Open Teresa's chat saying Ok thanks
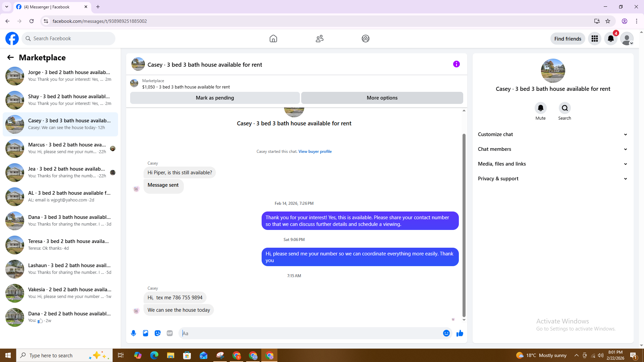Viewport: 644px width, 362px height. click(x=60, y=245)
